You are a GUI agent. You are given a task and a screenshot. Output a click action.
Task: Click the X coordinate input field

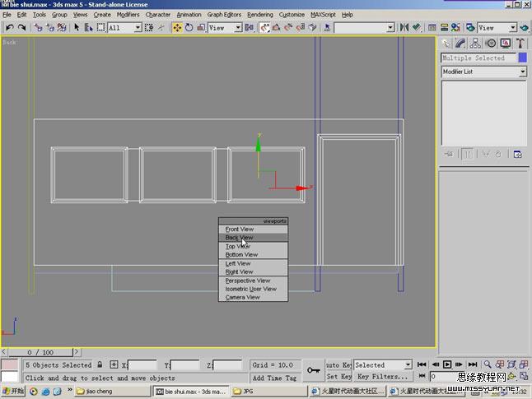[x=142, y=365]
